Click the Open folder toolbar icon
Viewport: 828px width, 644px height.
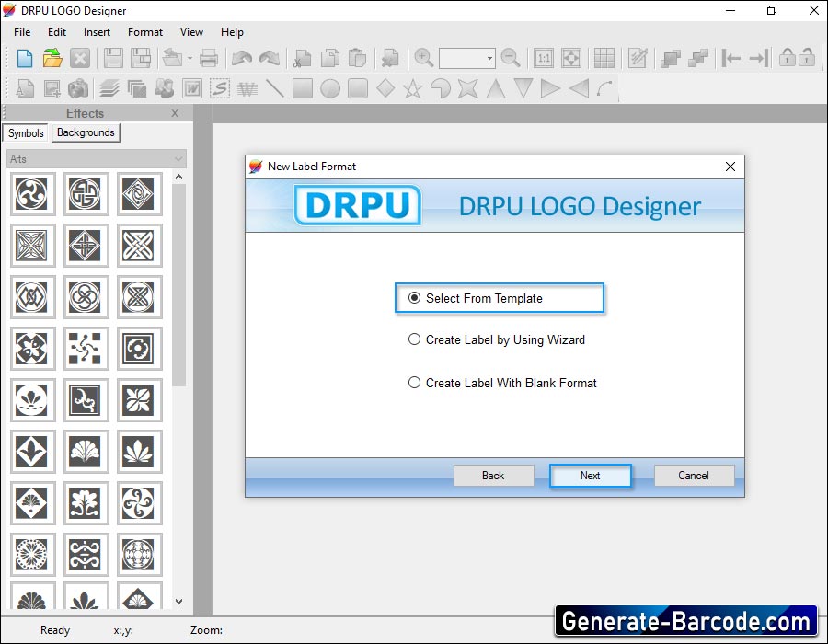click(52, 58)
